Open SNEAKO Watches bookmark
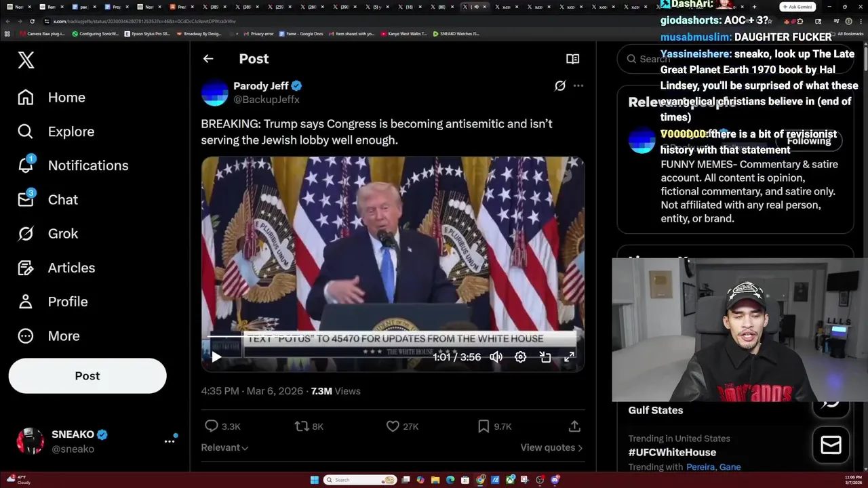 point(456,33)
